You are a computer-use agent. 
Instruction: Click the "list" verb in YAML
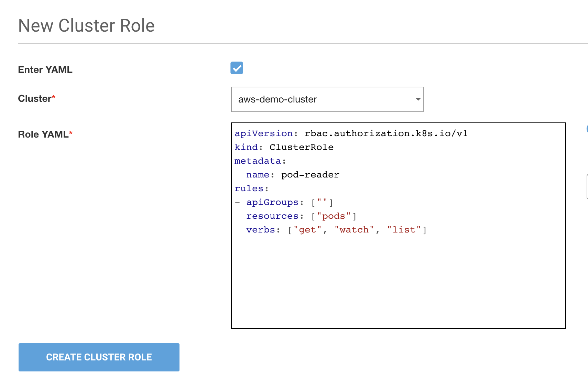404,230
